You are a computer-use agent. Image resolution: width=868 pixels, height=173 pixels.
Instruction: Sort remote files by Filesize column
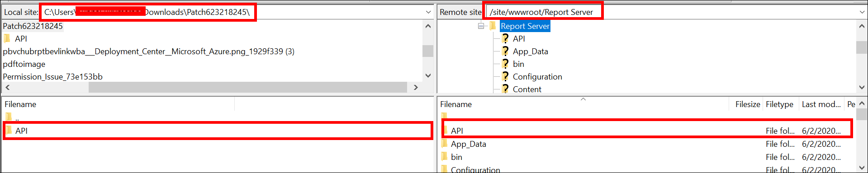click(x=747, y=104)
